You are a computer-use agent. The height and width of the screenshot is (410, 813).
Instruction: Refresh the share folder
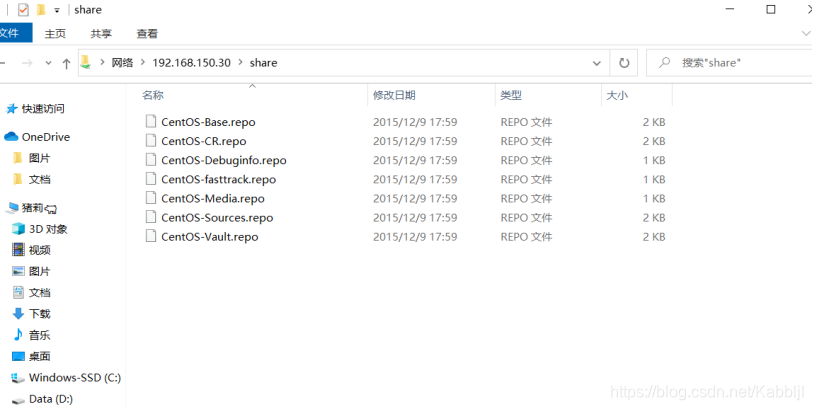[x=624, y=63]
